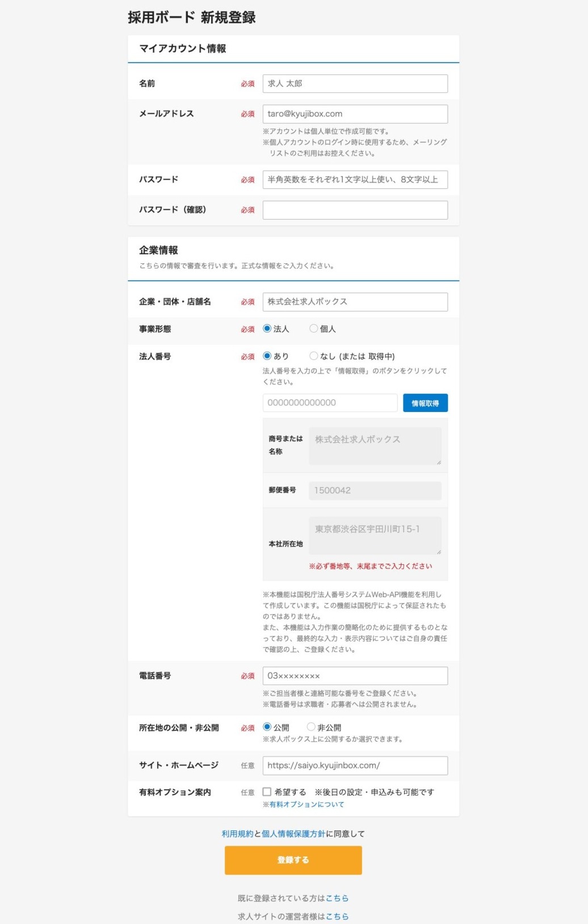Choose なし (または 取得中) corporate number option
This screenshot has width=588, height=924.
313,356
